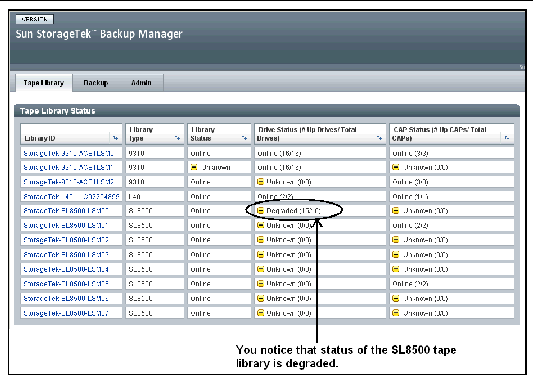Click the Drive Unknown icon in a 9310 row
The width and height of the screenshot is (533, 382).
[260, 182]
